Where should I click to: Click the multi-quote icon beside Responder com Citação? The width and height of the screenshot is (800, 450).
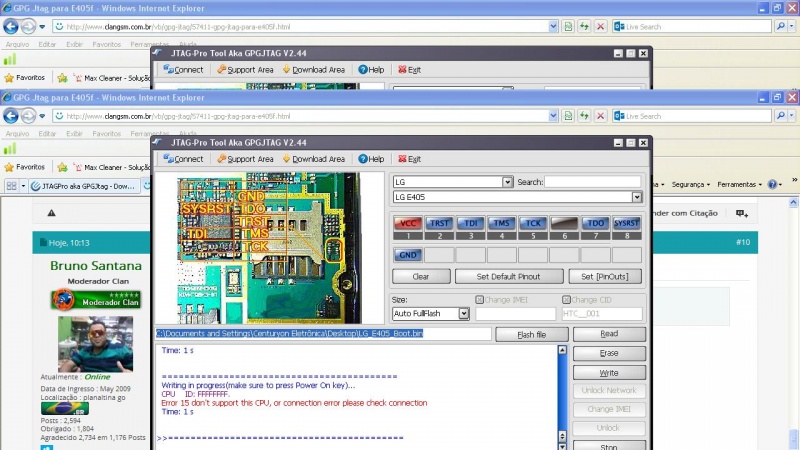742,213
